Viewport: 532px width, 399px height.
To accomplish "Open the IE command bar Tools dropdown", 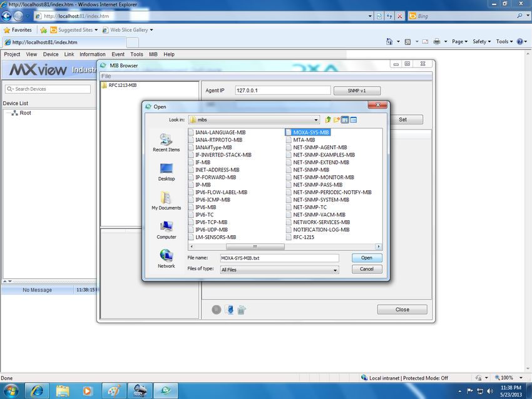I will coord(504,41).
